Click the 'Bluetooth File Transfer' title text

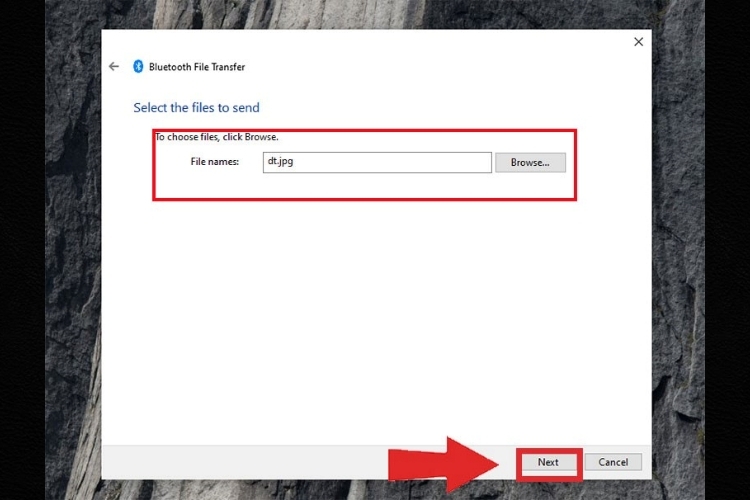[197, 67]
